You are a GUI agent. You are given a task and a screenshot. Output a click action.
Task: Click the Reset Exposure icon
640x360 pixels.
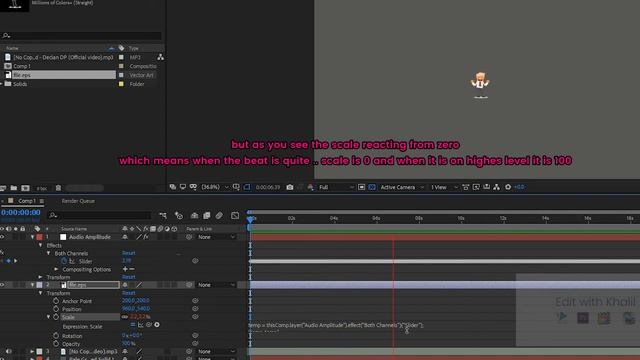tap(508, 187)
